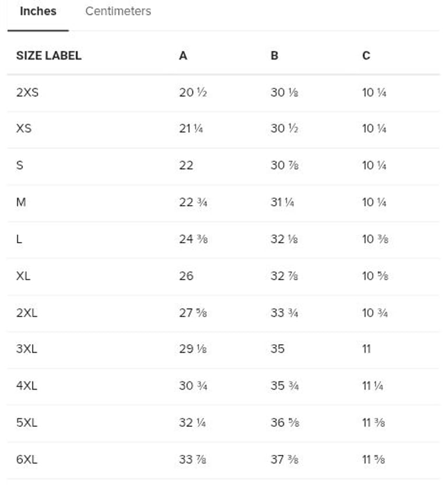Click column header B

click(x=274, y=56)
